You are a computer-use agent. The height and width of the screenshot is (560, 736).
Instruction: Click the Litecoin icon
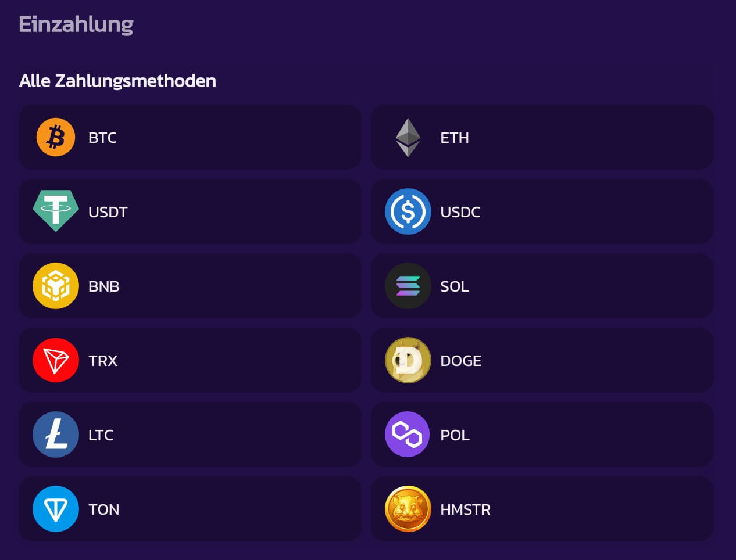(x=56, y=435)
